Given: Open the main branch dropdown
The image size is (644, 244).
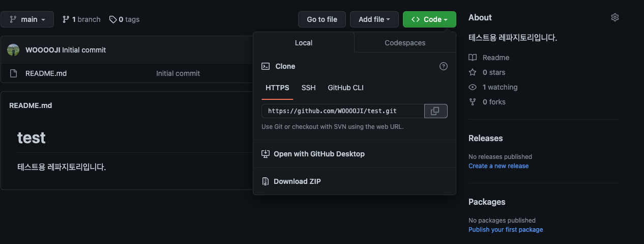Looking at the screenshot, I should [27, 19].
